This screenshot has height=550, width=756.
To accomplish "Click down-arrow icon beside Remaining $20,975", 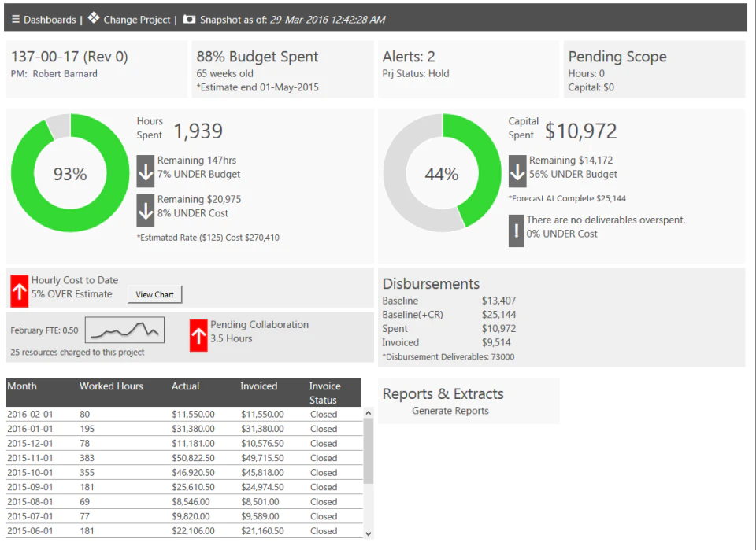I will tap(146, 210).
